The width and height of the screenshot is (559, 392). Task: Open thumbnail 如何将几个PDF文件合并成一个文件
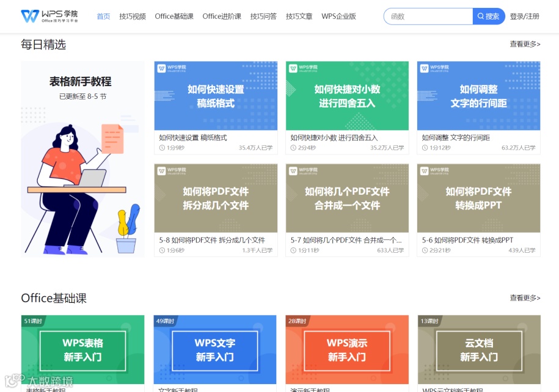point(347,198)
